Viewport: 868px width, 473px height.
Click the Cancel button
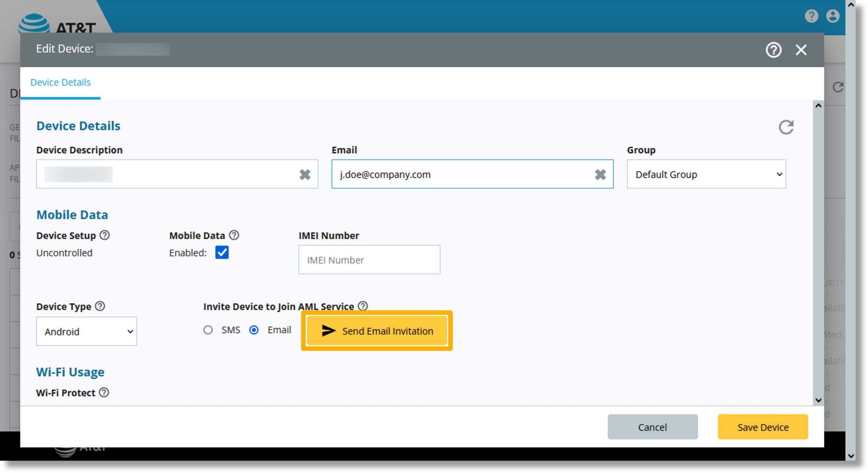tap(652, 427)
